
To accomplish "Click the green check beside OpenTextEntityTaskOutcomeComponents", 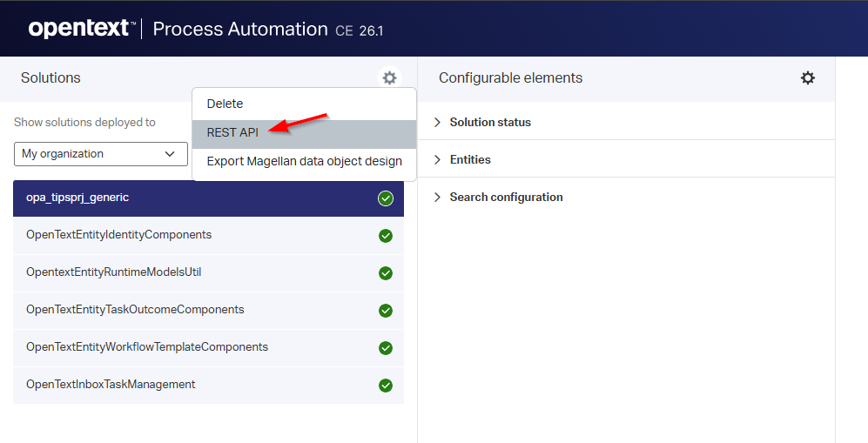I will (386, 311).
